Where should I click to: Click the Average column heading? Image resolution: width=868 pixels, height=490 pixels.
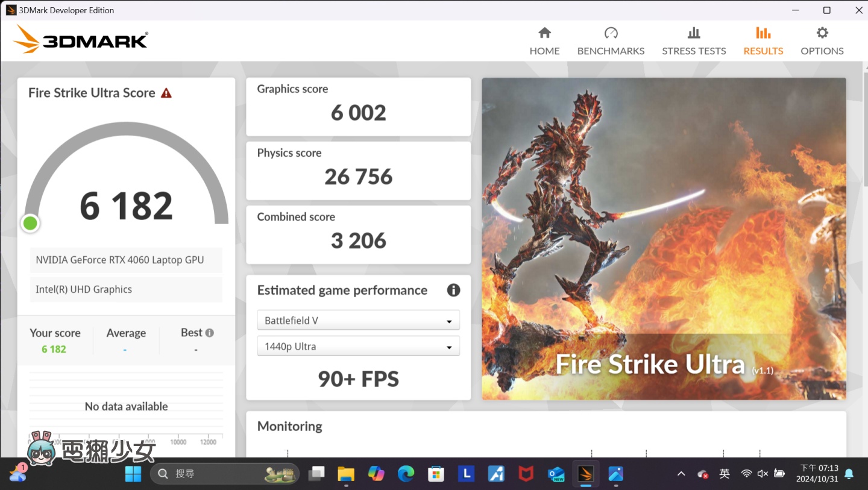tap(126, 333)
